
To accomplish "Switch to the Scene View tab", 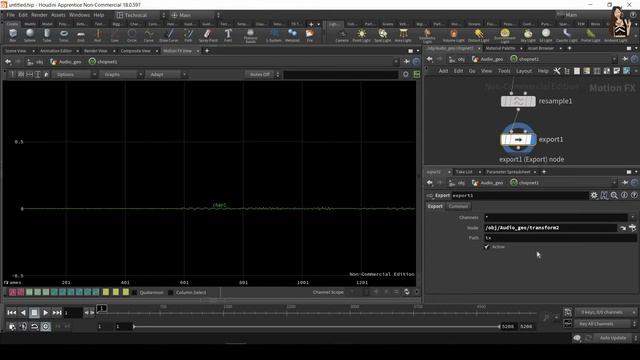I will pos(16,51).
